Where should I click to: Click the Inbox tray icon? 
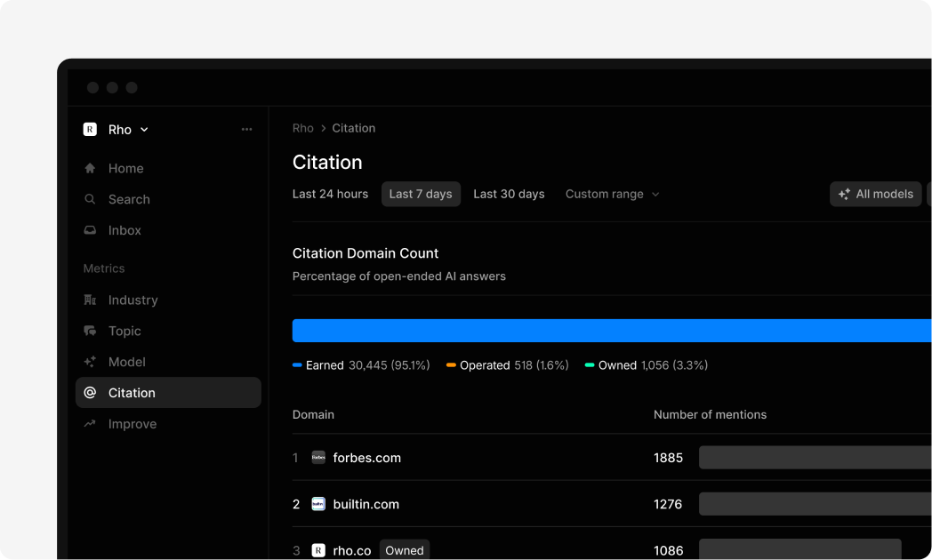click(x=90, y=230)
